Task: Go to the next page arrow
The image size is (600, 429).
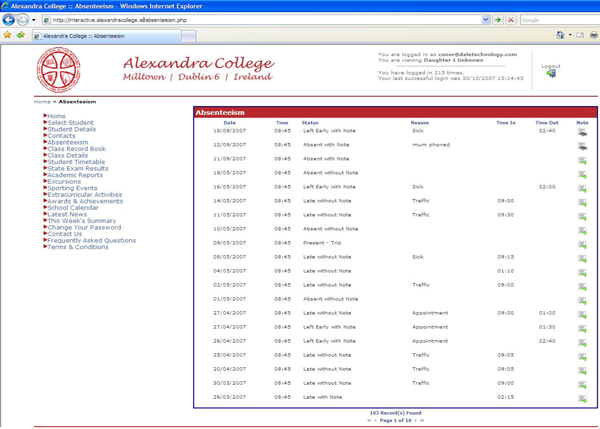Action: pos(416,420)
